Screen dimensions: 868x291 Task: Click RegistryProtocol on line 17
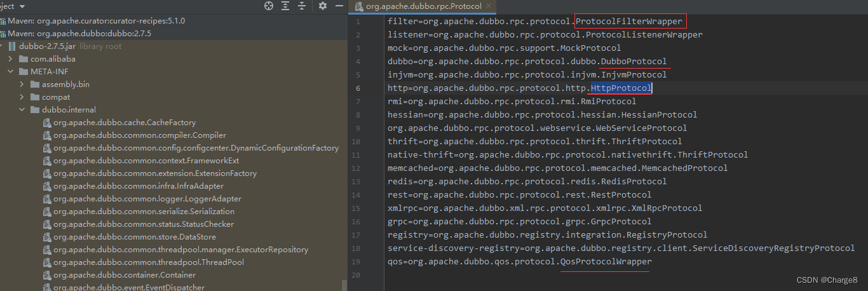pyautogui.click(x=667, y=234)
